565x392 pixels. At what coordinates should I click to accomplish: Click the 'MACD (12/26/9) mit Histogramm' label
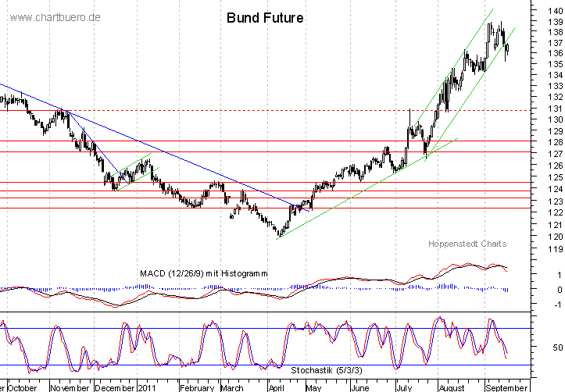(204, 273)
